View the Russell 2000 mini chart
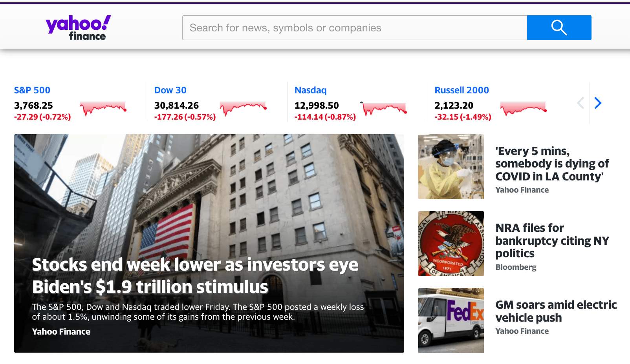This screenshot has height=364, width=630. pos(523,109)
